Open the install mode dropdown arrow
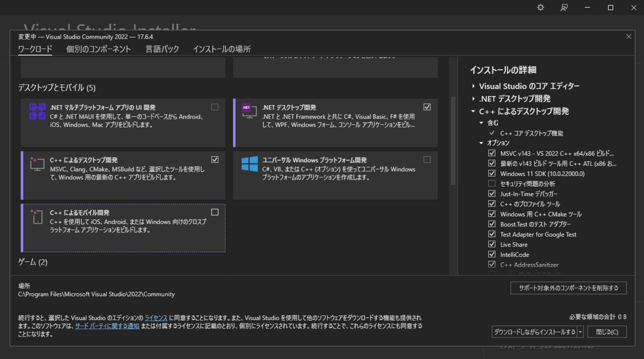 tap(581, 332)
